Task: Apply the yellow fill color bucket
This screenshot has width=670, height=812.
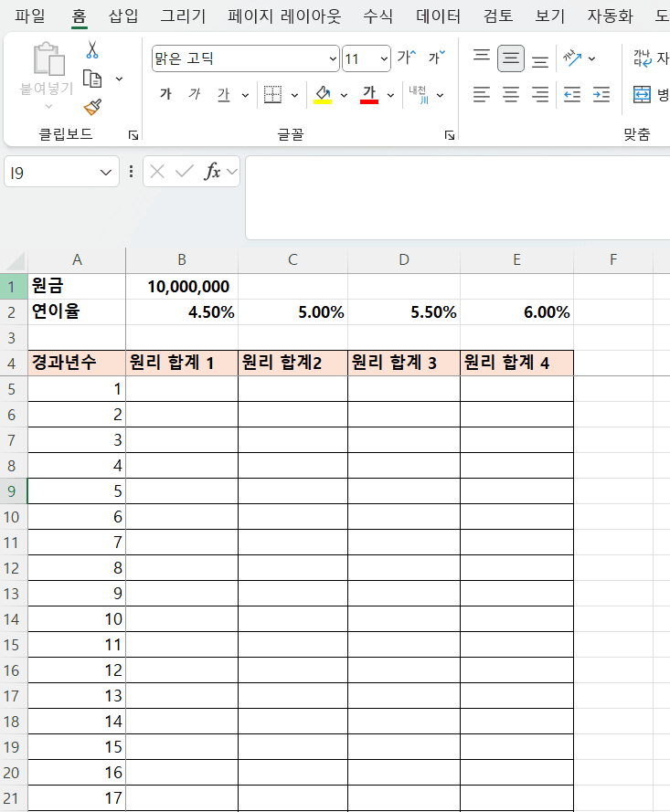Action: pyautogui.click(x=322, y=94)
